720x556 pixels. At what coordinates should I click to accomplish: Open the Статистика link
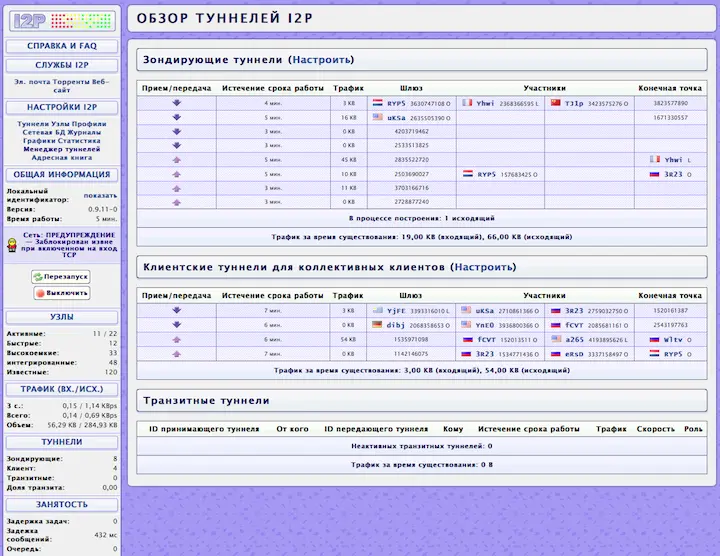click(79, 140)
